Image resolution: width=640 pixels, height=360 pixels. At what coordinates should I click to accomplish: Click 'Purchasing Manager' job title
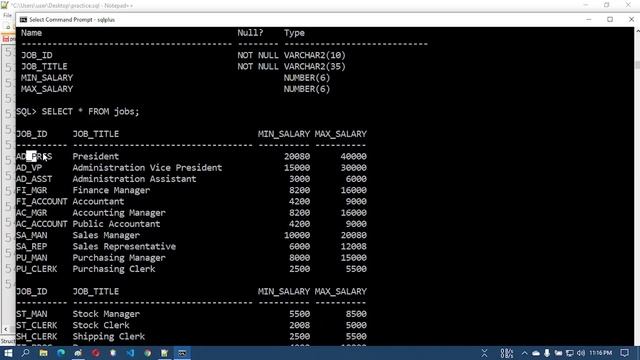click(x=119, y=258)
